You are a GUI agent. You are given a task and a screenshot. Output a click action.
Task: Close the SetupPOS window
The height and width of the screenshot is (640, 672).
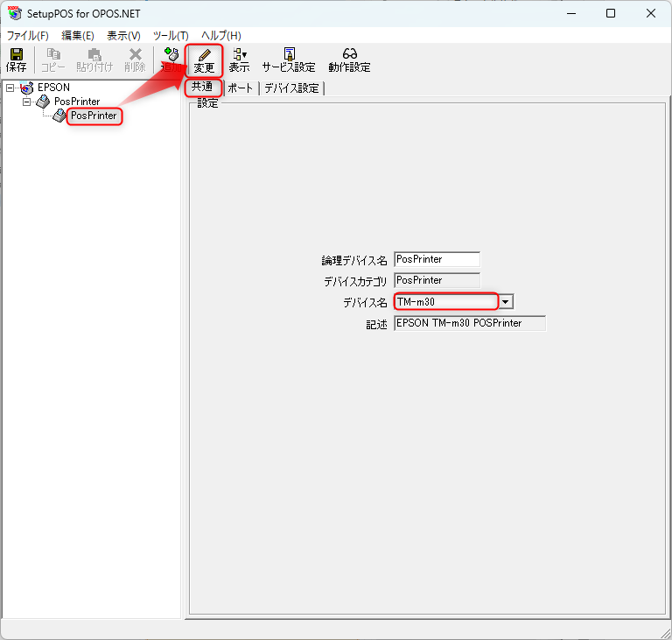tap(651, 13)
